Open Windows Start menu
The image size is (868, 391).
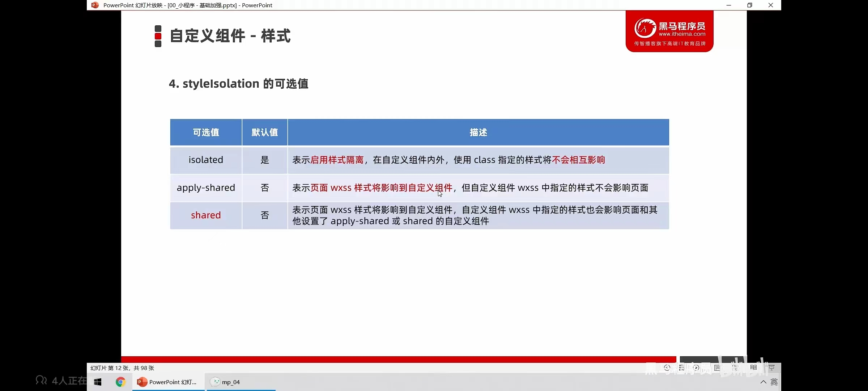(98, 382)
